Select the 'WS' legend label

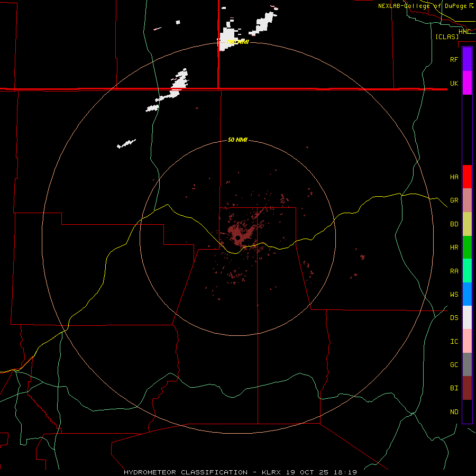[x=454, y=295]
